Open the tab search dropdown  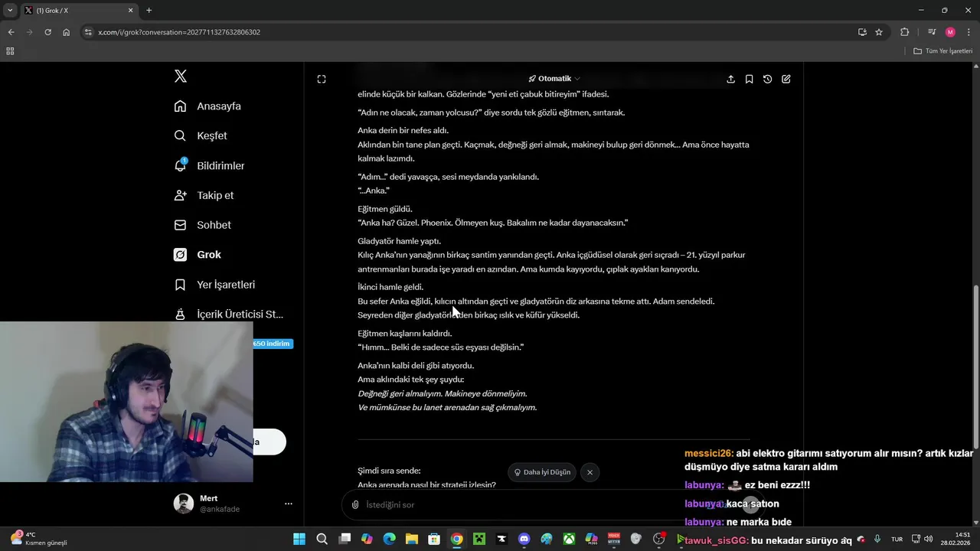click(x=10, y=11)
